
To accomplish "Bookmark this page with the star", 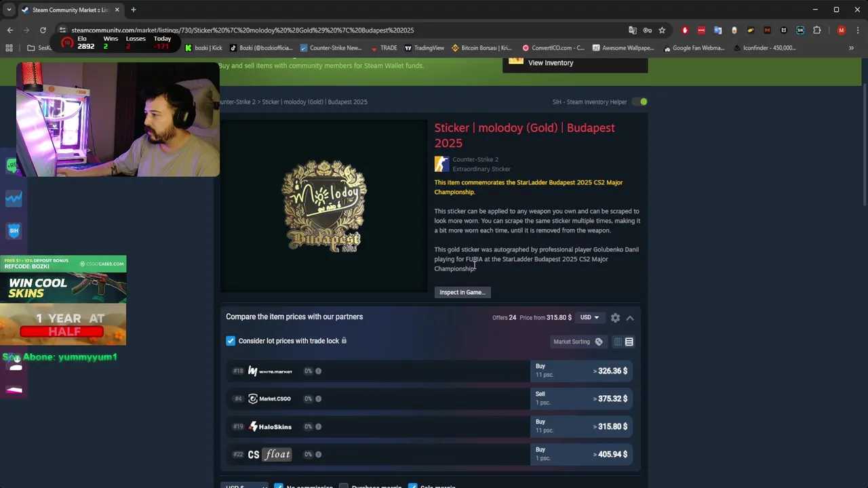I will (x=662, y=30).
